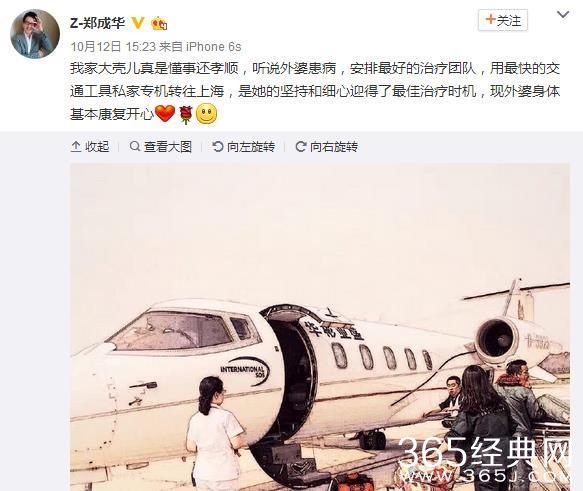The image size is (583, 491).
Task: Click the gold V verification badge
Action: coord(138,23)
